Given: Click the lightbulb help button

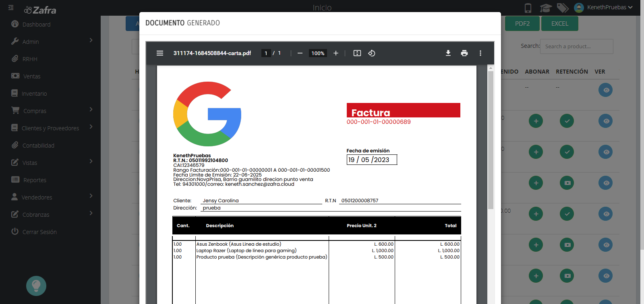Looking at the screenshot, I should point(36,286).
